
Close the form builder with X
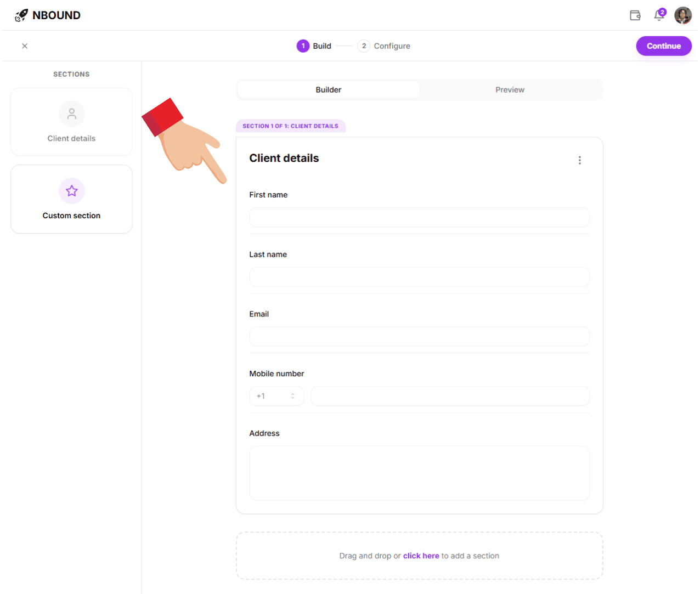25,46
